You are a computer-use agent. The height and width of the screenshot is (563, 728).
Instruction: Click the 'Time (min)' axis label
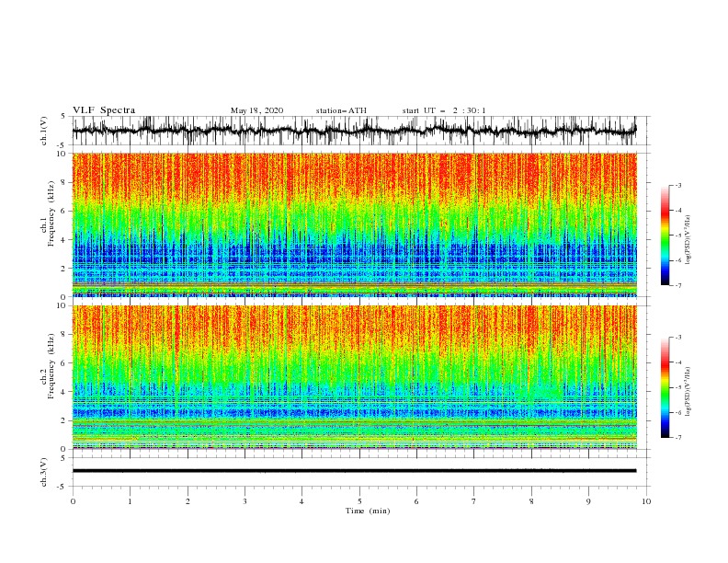coord(368,511)
